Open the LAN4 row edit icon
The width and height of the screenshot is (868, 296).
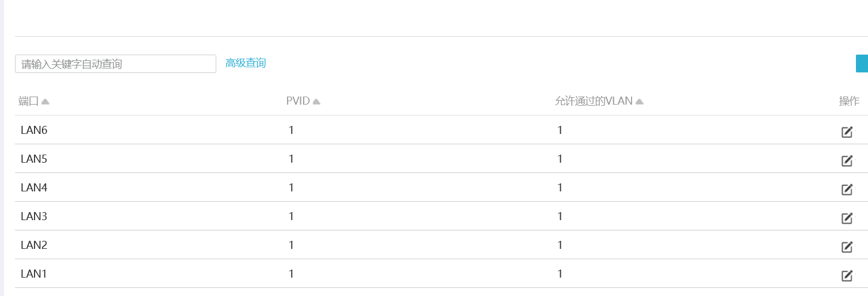pos(847,190)
